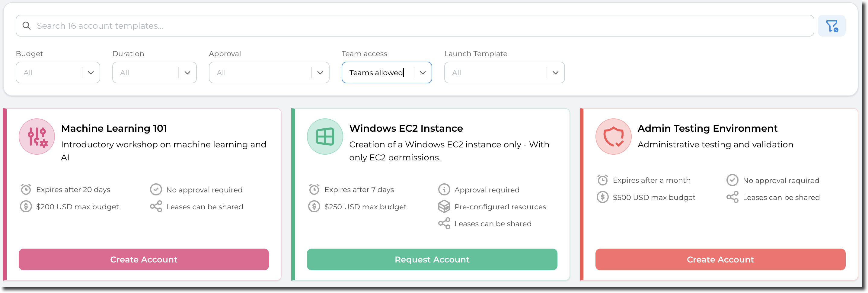Click the Approval required info icon
This screenshot has height=293, width=868.
pos(444,189)
